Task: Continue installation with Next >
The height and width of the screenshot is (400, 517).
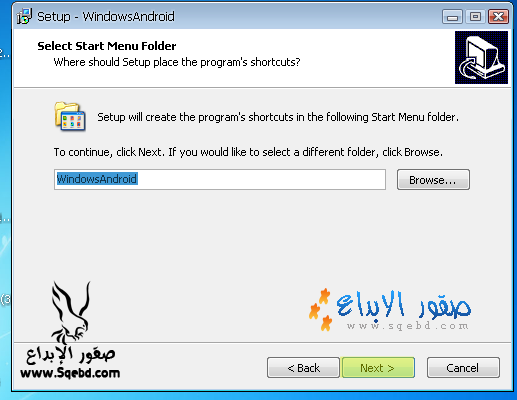Action: [x=378, y=368]
